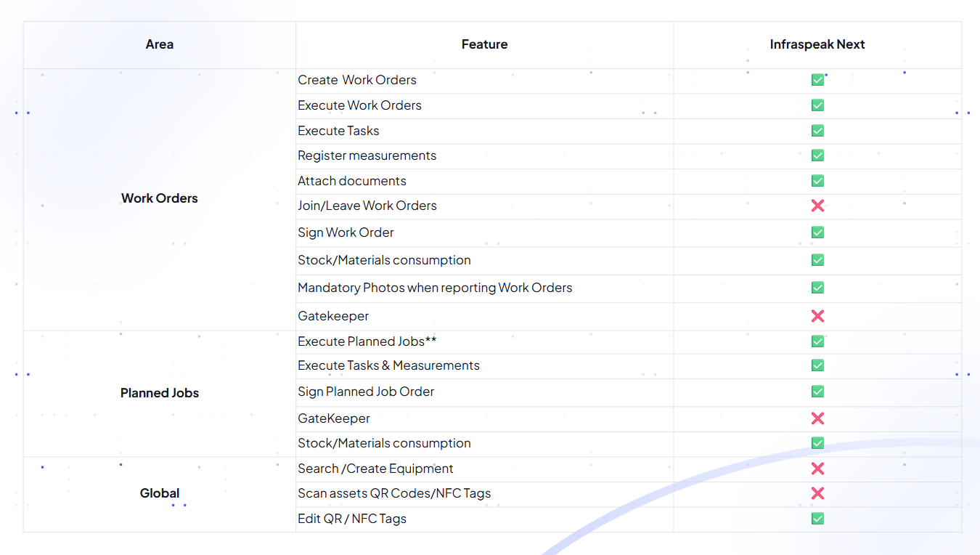Click the checkmark for Sign Planned Job Order
The image size is (980, 555).
(x=817, y=392)
